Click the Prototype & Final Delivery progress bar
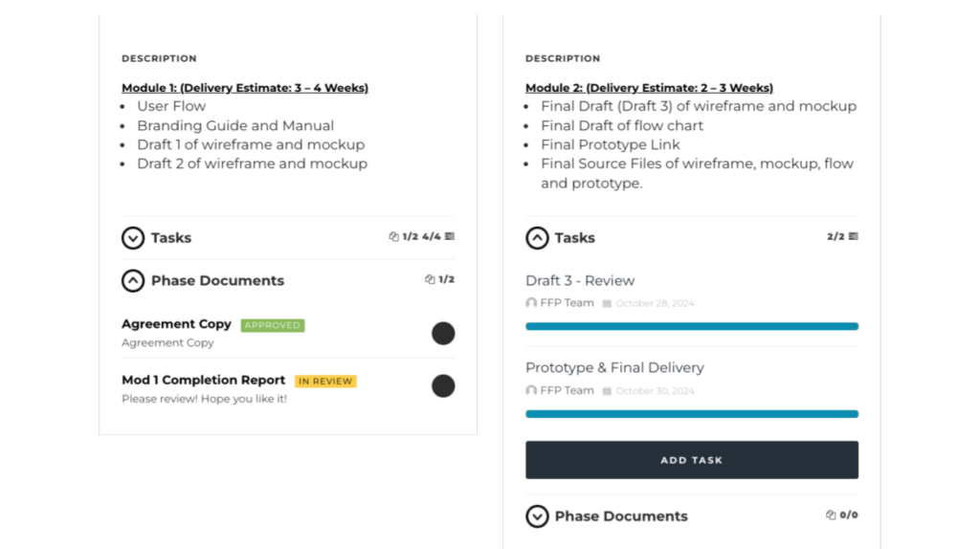The height and width of the screenshot is (549, 980). pos(692,414)
